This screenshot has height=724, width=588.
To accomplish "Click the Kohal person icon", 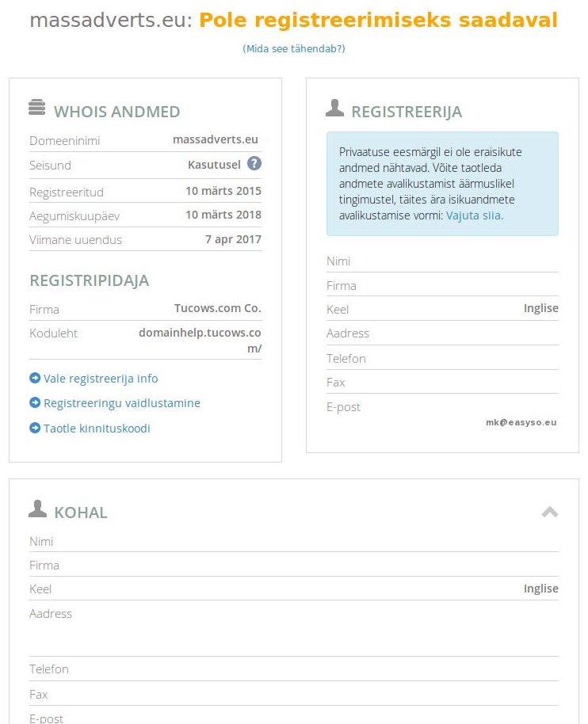I will (x=37, y=509).
